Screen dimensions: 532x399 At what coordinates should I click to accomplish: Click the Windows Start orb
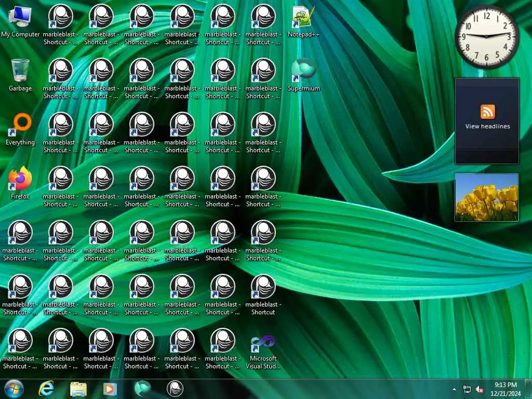(14, 389)
